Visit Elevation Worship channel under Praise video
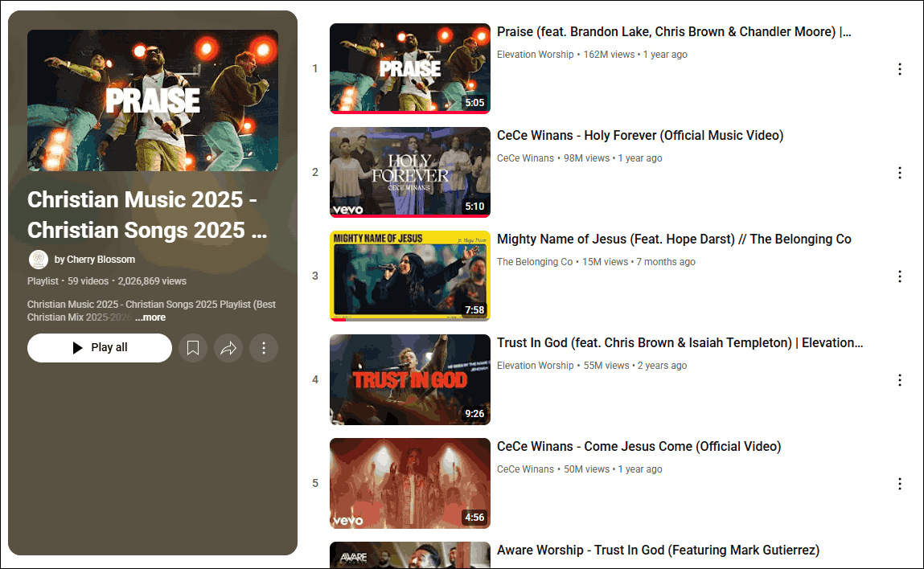The image size is (924, 569). 535,55
